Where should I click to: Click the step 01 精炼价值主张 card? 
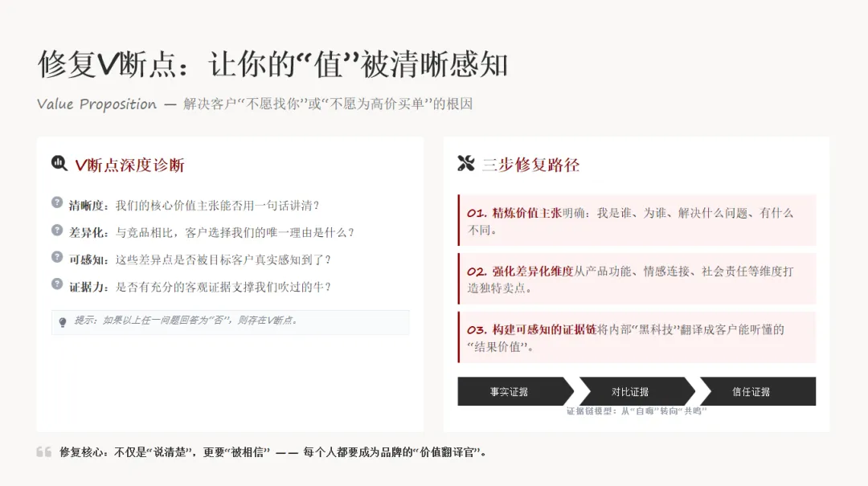[636, 220]
